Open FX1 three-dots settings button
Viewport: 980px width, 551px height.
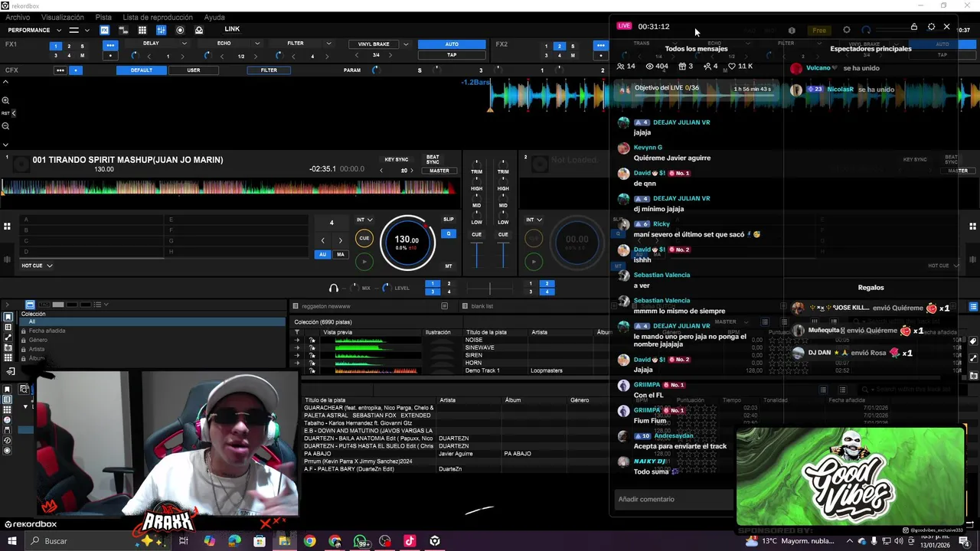[x=110, y=45]
